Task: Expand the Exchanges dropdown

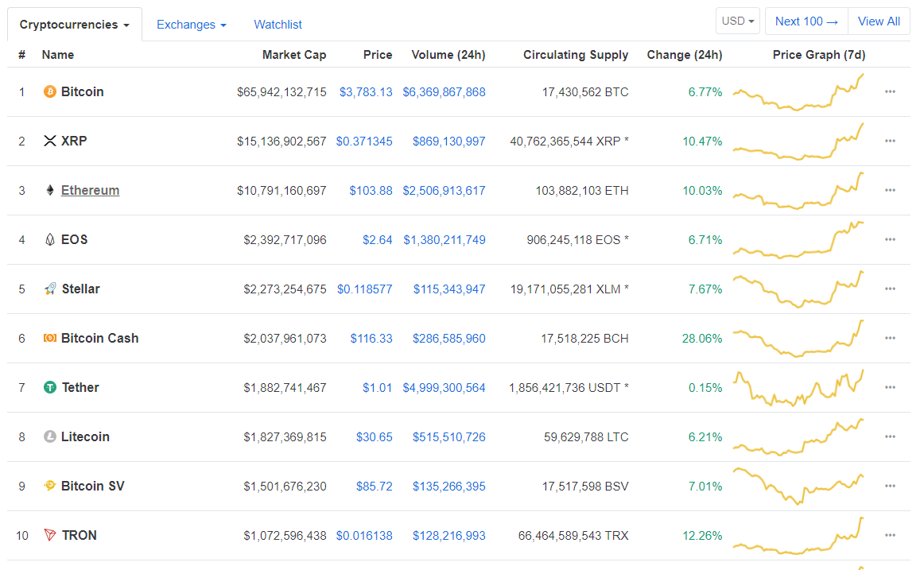Action: click(x=191, y=25)
